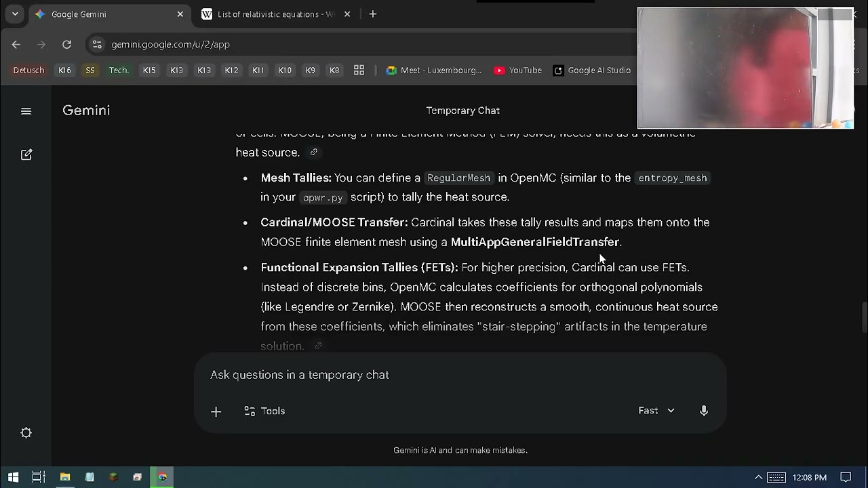The image size is (868, 488).
Task: View site information icon in address bar
Action: point(97,44)
